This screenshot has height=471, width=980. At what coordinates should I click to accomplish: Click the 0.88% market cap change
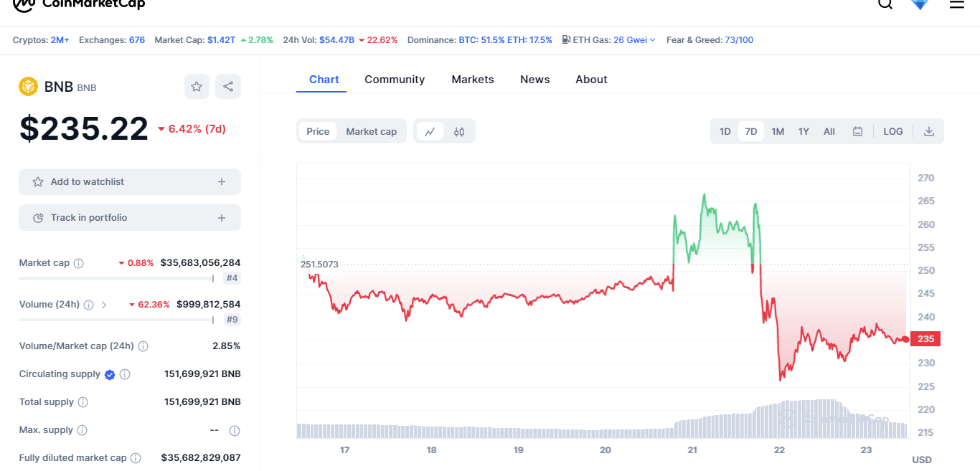[x=136, y=263]
